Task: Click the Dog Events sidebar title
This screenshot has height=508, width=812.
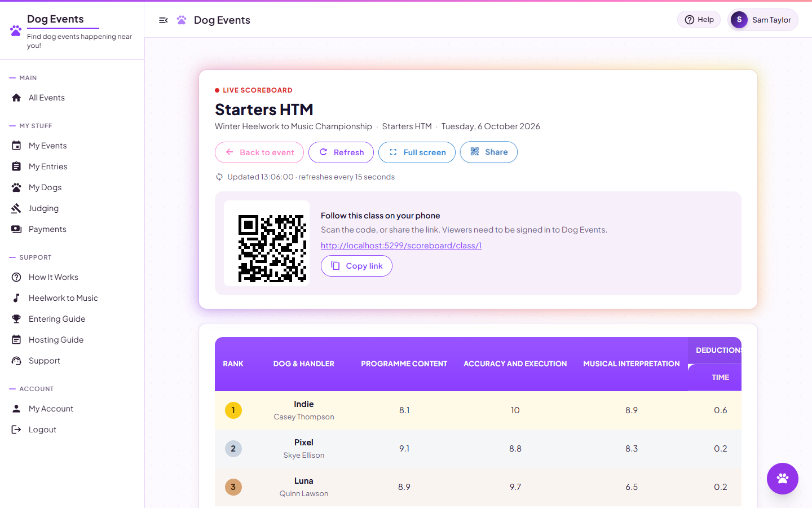Action: (x=55, y=19)
